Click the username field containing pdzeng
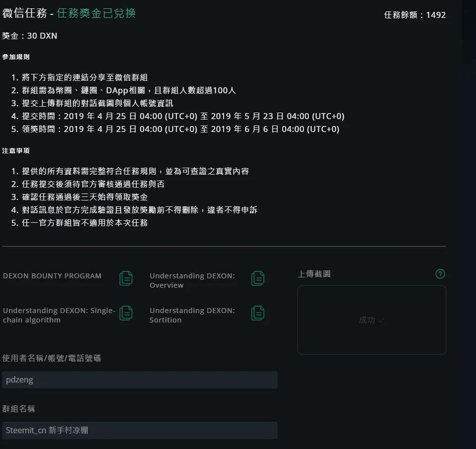 pos(140,380)
